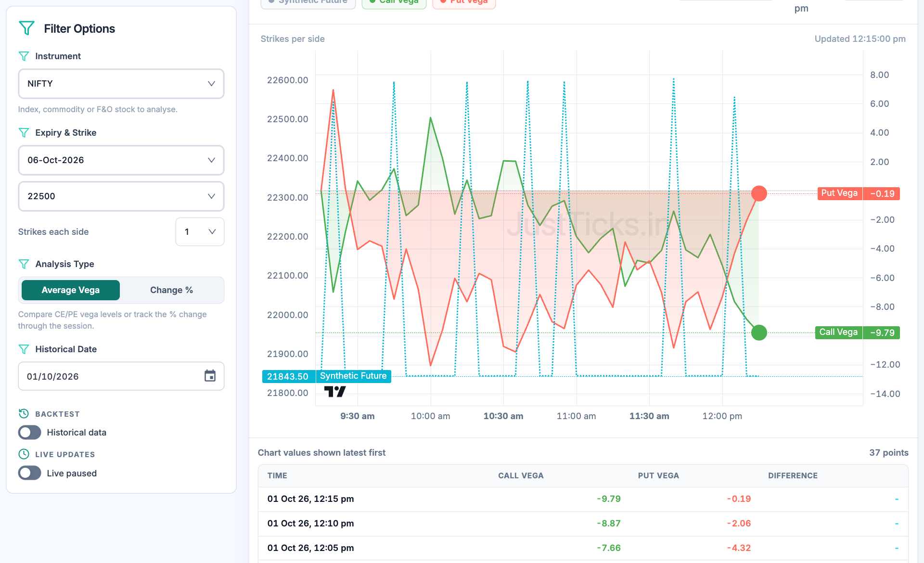The height and width of the screenshot is (563, 924).
Task: Click the TradingView logo on chart
Action: pos(335,392)
